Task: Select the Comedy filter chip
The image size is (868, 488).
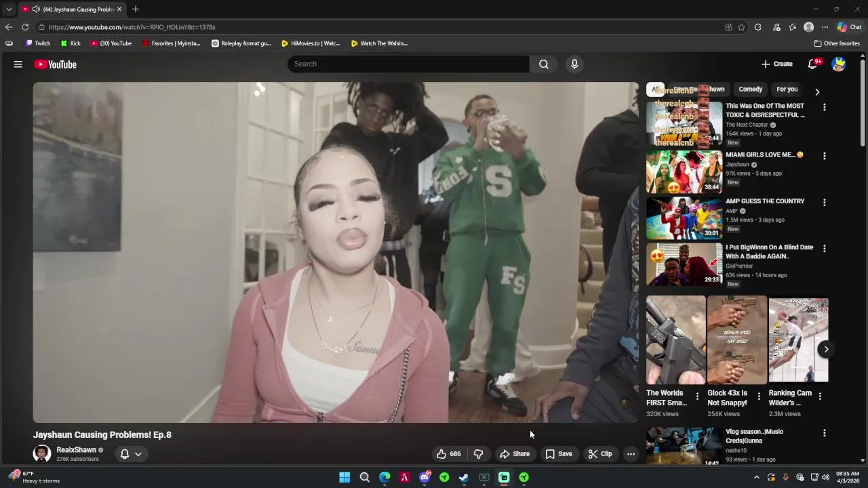Action: click(x=751, y=89)
